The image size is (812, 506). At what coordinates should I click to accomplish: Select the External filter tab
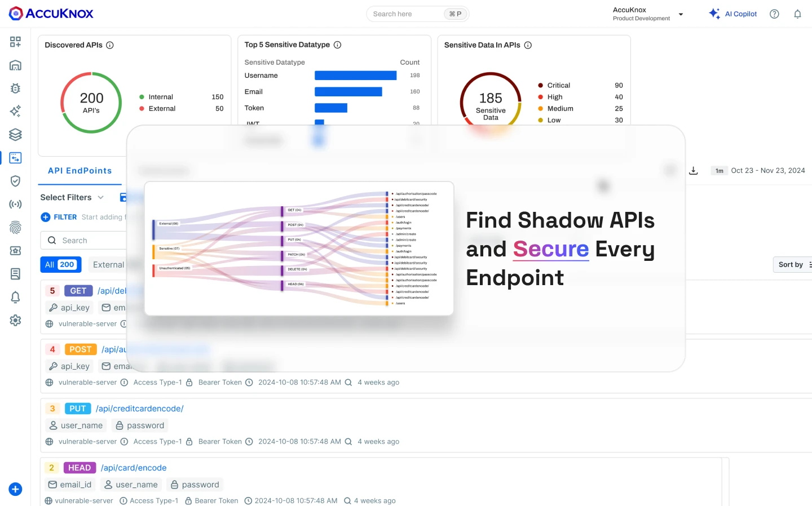point(108,264)
